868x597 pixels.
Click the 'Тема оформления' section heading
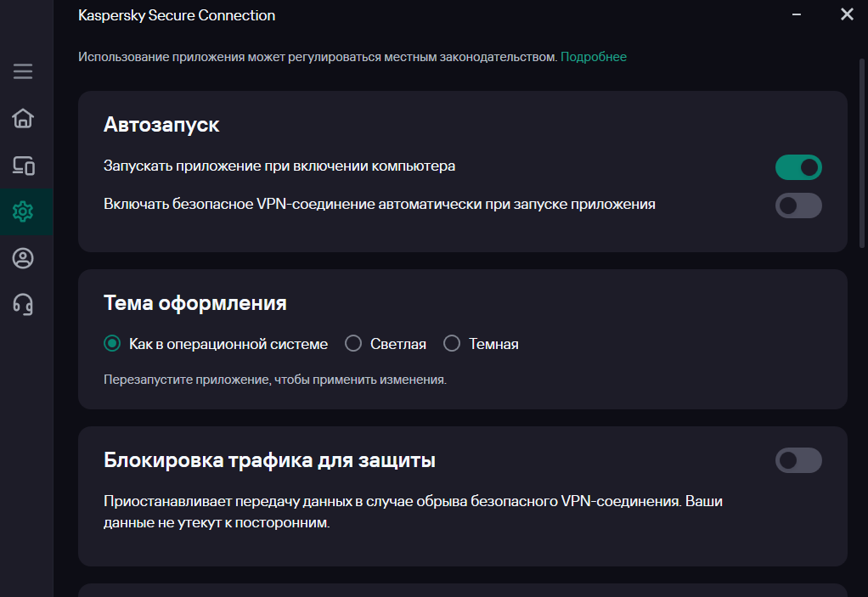(194, 303)
